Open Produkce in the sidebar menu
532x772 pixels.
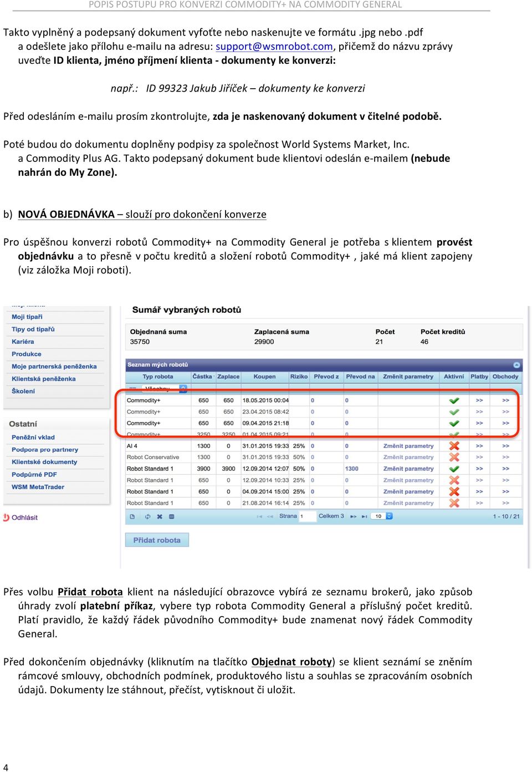pyautogui.click(x=27, y=354)
